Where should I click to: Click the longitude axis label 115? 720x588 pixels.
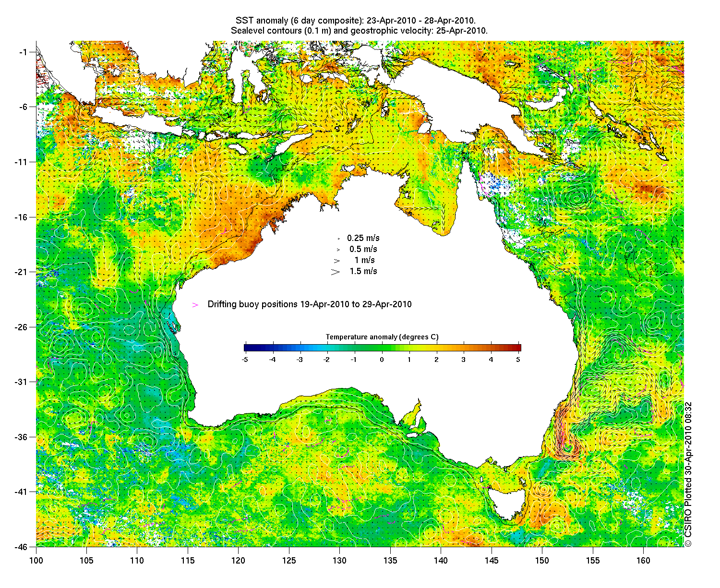188,560
